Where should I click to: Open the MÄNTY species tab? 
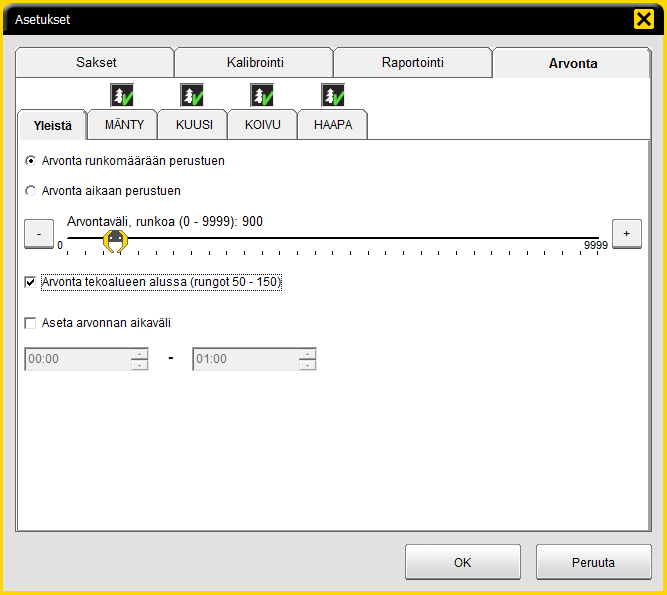pyautogui.click(x=124, y=125)
